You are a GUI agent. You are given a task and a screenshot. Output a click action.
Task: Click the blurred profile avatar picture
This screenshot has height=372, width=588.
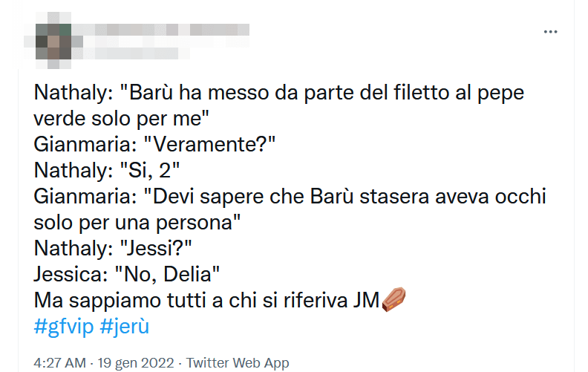click(x=53, y=41)
